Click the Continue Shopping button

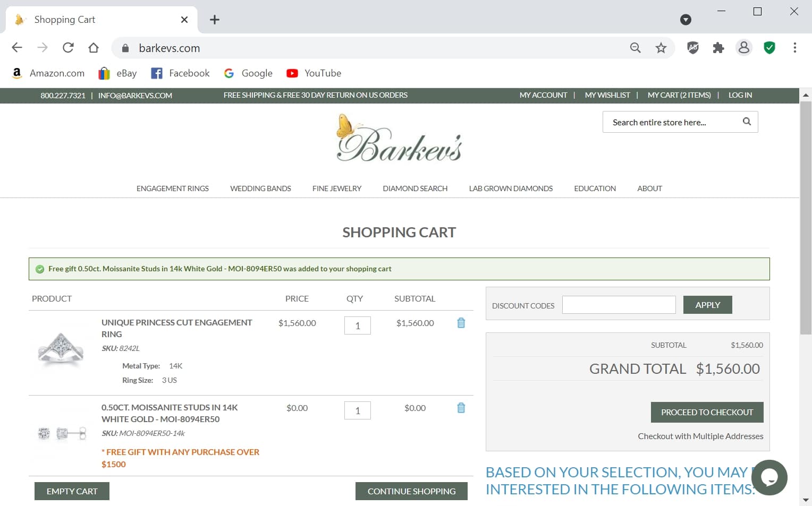coord(411,491)
